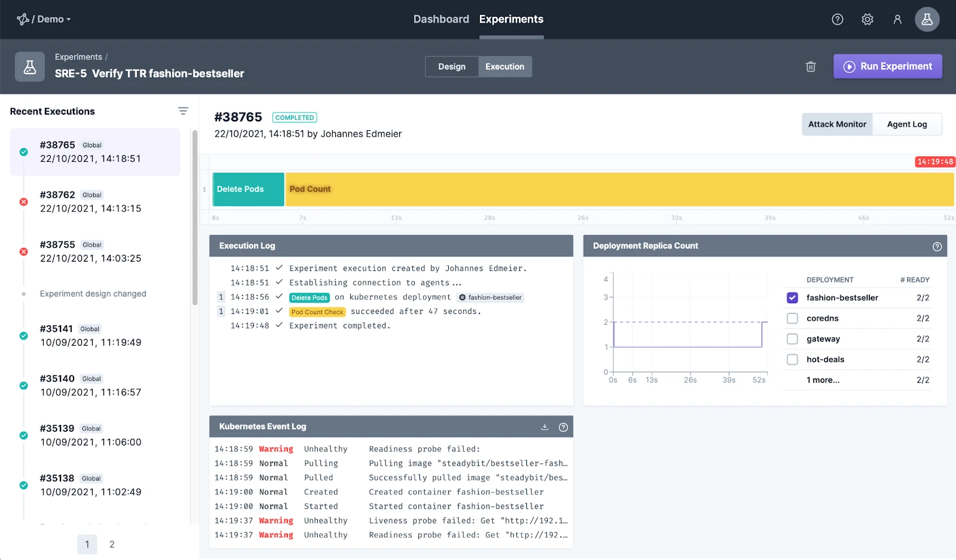Open execution #35139
Image resolution: width=956 pixels, height=560 pixels.
tap(95, 435)
